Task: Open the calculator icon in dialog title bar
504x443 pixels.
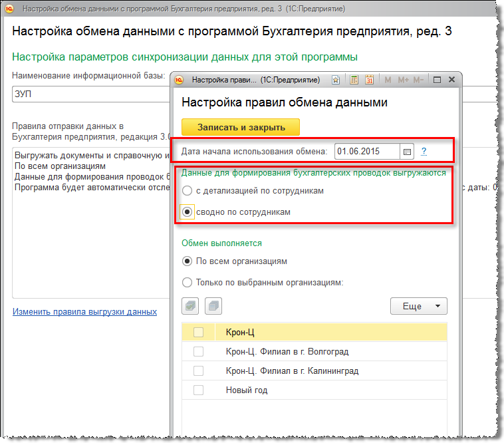Action: [354, 80]
